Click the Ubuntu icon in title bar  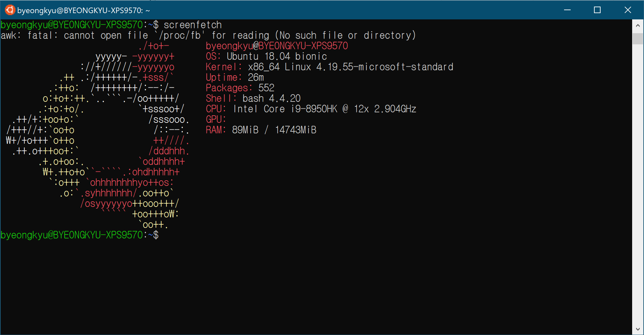click(10, 10)
